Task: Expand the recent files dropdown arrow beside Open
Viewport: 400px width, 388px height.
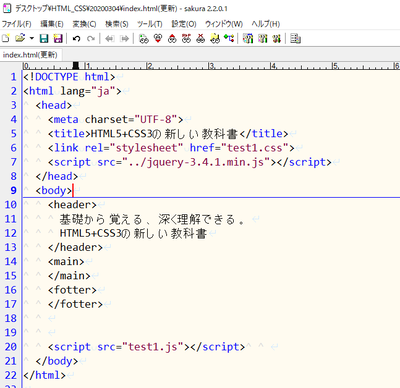Action: (32, 39)
